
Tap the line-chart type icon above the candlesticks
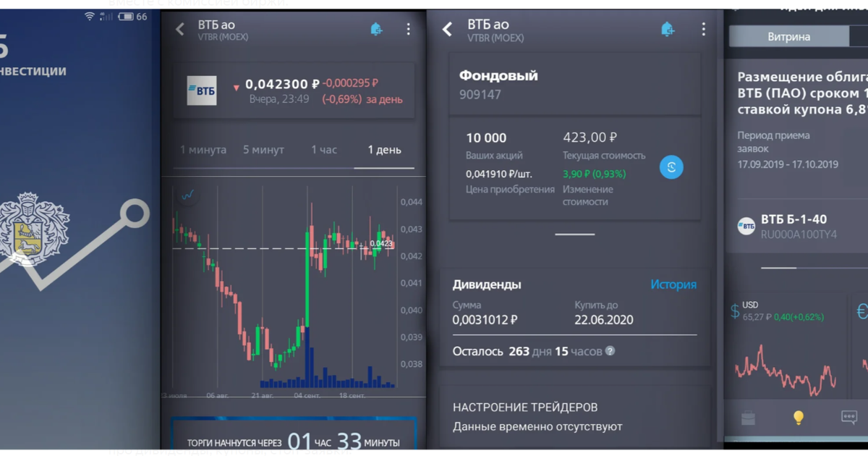click(188, 195)
